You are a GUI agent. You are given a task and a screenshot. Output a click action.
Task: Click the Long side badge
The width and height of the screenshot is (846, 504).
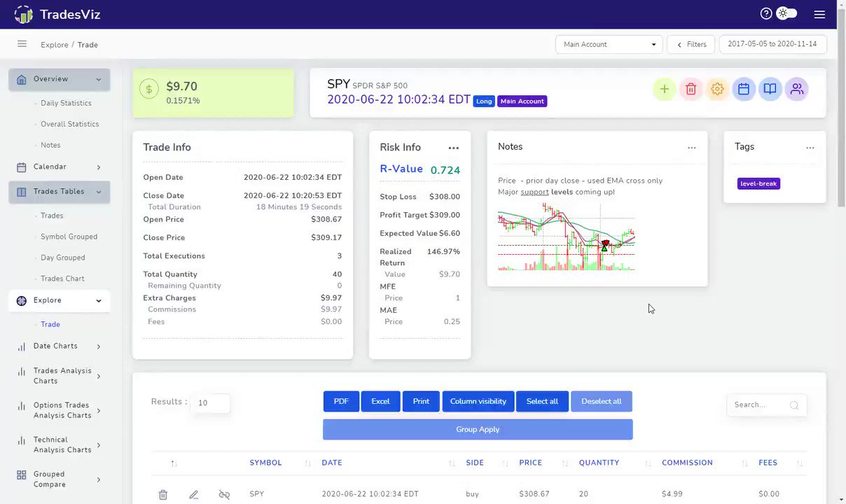(x=484, y=101)
